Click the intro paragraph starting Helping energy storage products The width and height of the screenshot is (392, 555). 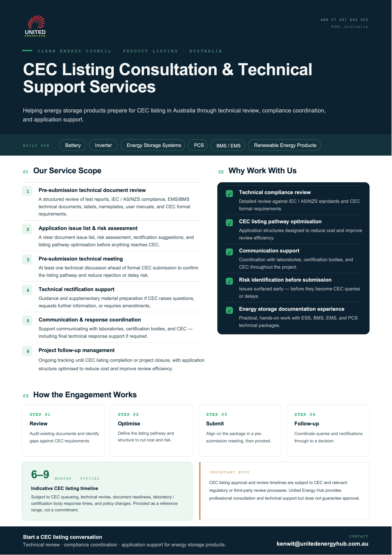click(174, 115)
